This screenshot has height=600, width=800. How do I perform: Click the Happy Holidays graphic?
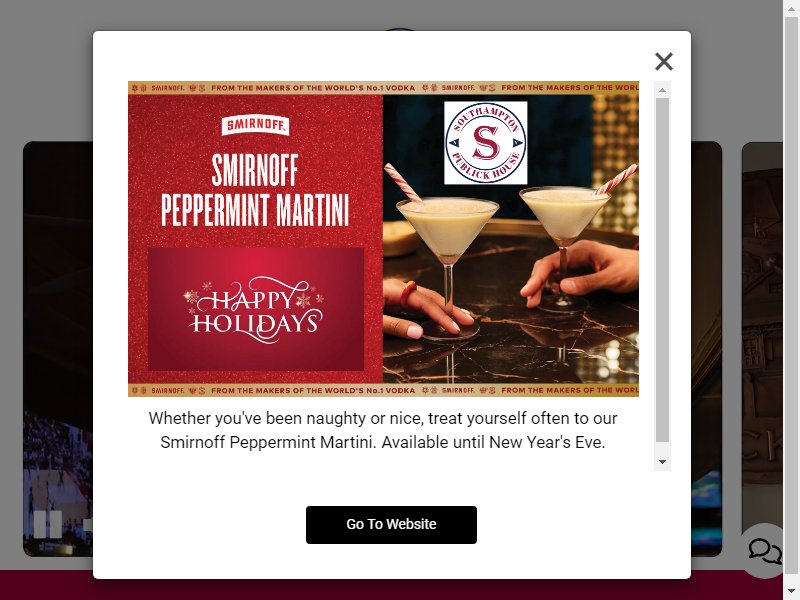coord(256,309)
